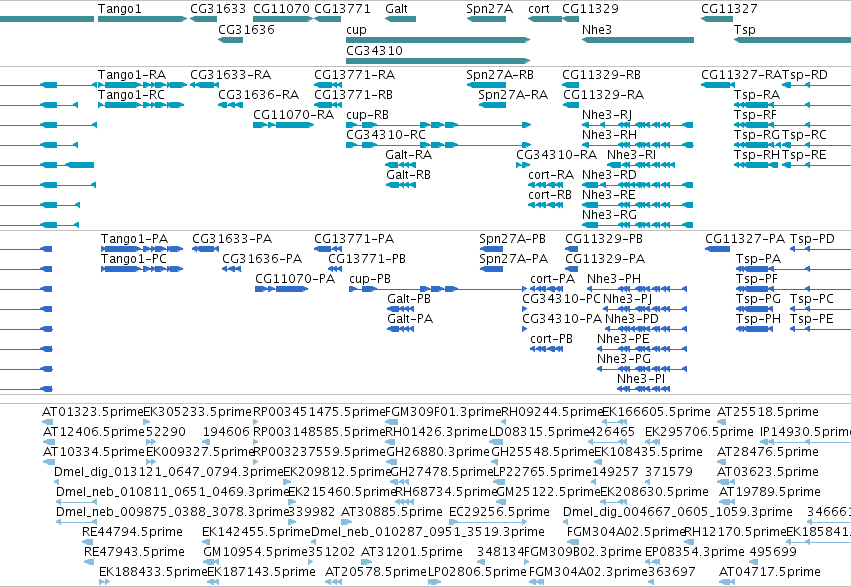The height and width of the screenshot is (587, 851).
Task: Click the CG34310-RC transcript
Action: (439, 145)
